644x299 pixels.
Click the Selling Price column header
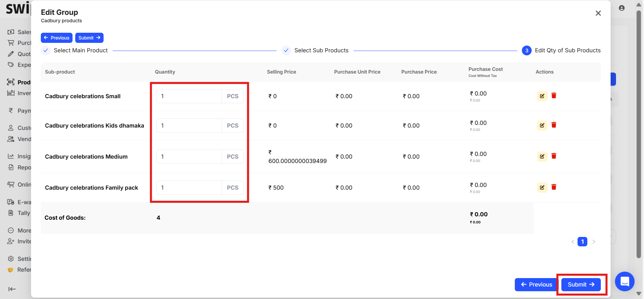(x=281, y=72)
